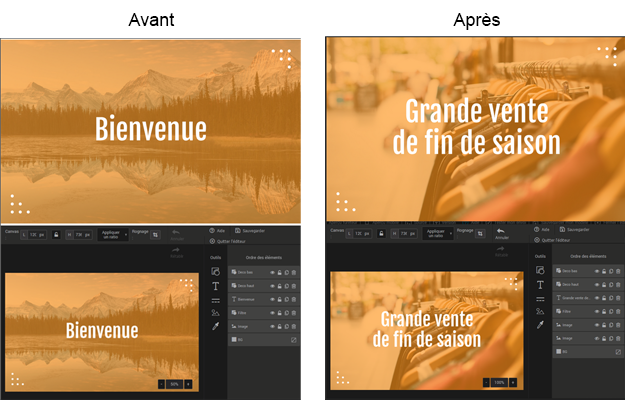The image size is (625, 400).
Task: Click the Annuler undo button in the Après editor
Action: pyautogui.click(x=501, y=234)
